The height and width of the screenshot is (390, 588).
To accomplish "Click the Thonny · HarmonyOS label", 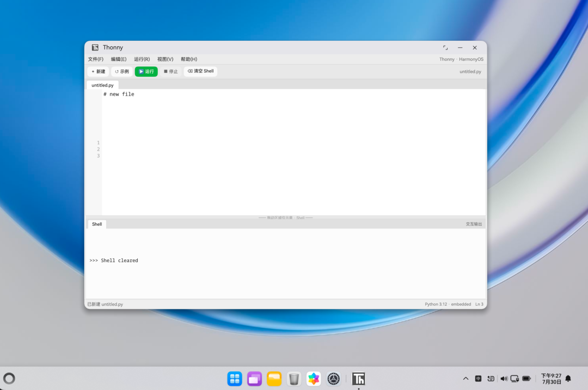I will pos(461,59).
